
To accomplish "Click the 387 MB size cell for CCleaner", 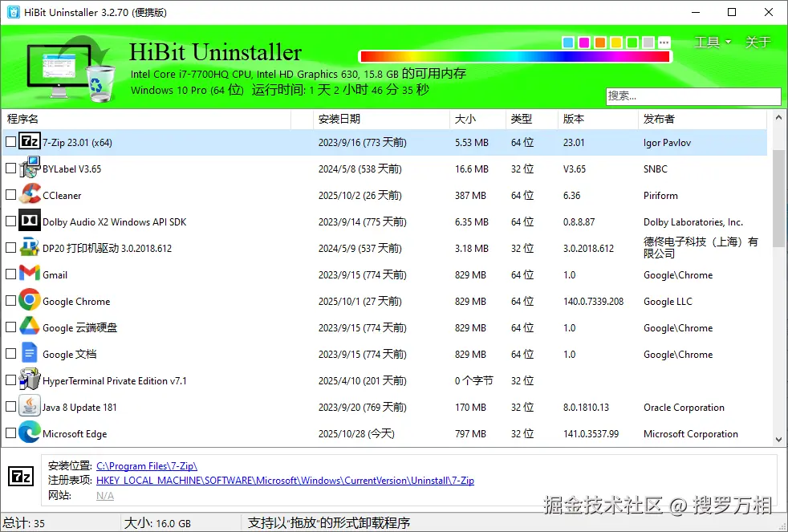I will [x=470, y=196].
